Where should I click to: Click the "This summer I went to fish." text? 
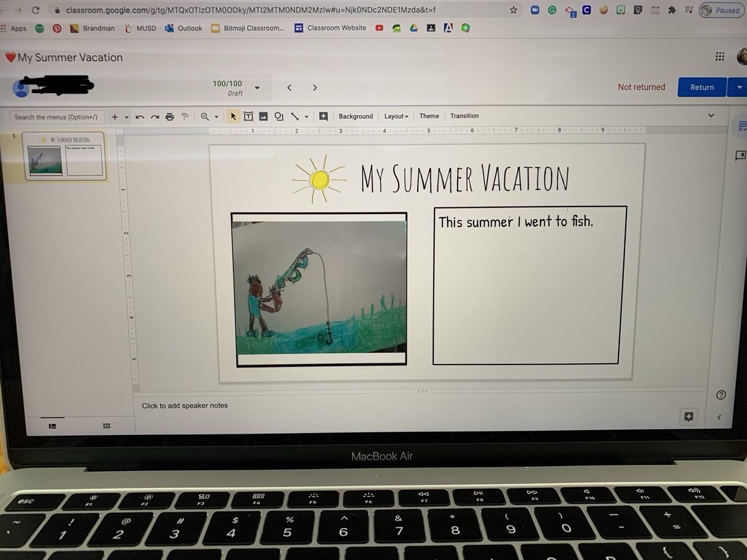(x=515, y=221)
